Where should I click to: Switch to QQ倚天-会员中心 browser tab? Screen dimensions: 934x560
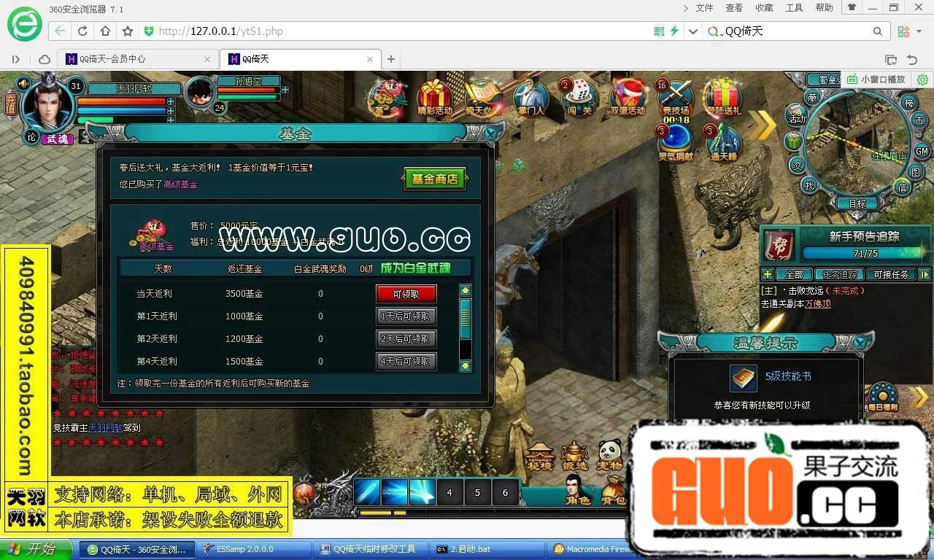pyautogui.click(x=137, y=59)
